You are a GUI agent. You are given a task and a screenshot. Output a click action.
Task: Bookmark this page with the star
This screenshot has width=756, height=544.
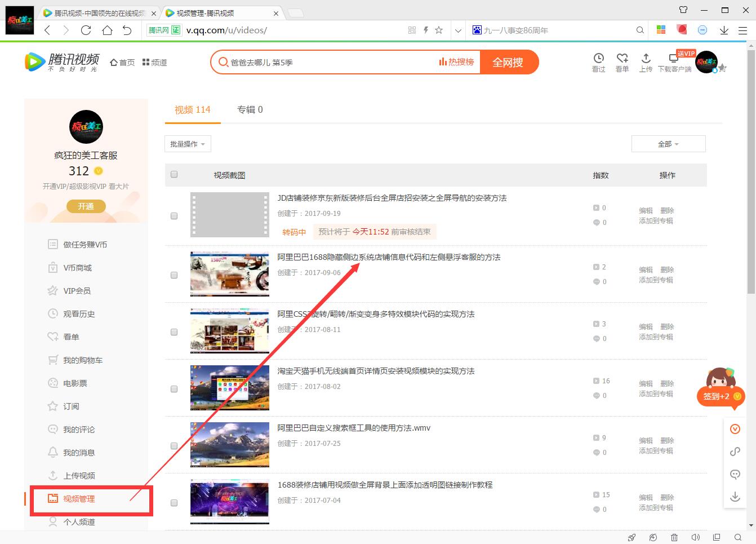(439, 30)
